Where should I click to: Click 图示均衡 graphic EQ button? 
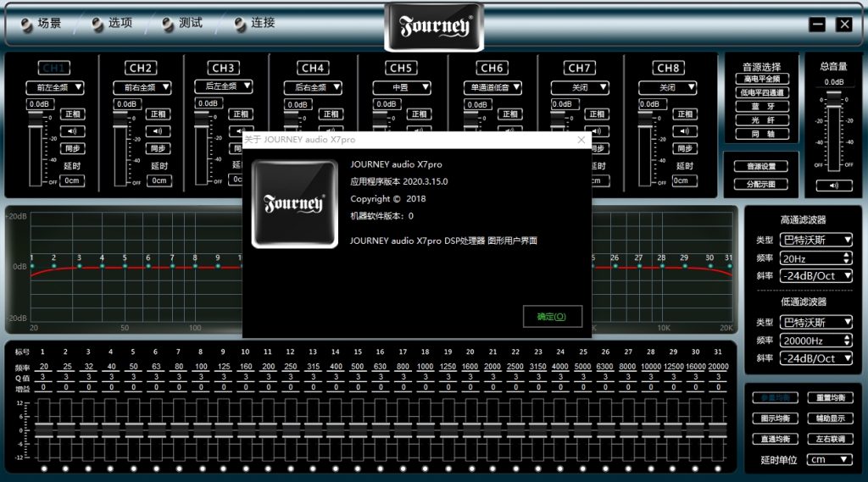pos(775,418)
